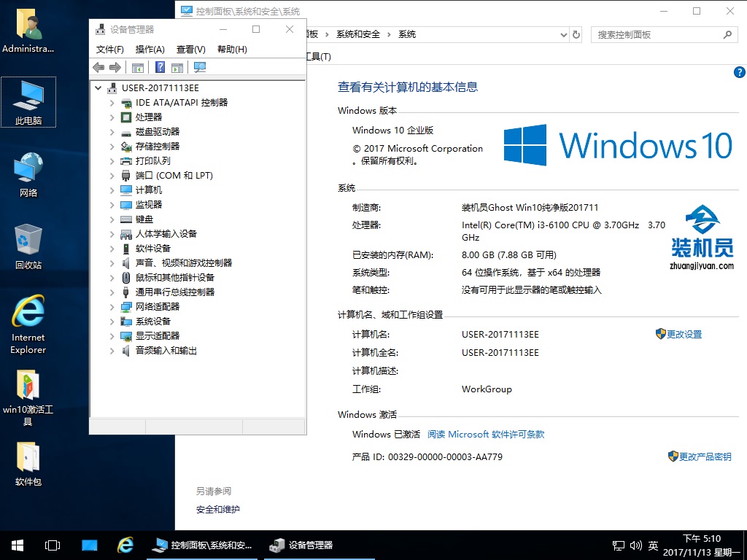Click show/hide console tree toolbar icon
Image resolution: width=747 pixels, height=560 pixels.
coord(137,67)
